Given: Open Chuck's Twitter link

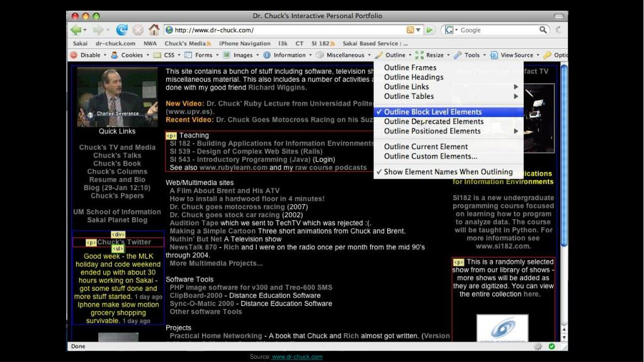Looking at the screenshot, I should point(124,242).
